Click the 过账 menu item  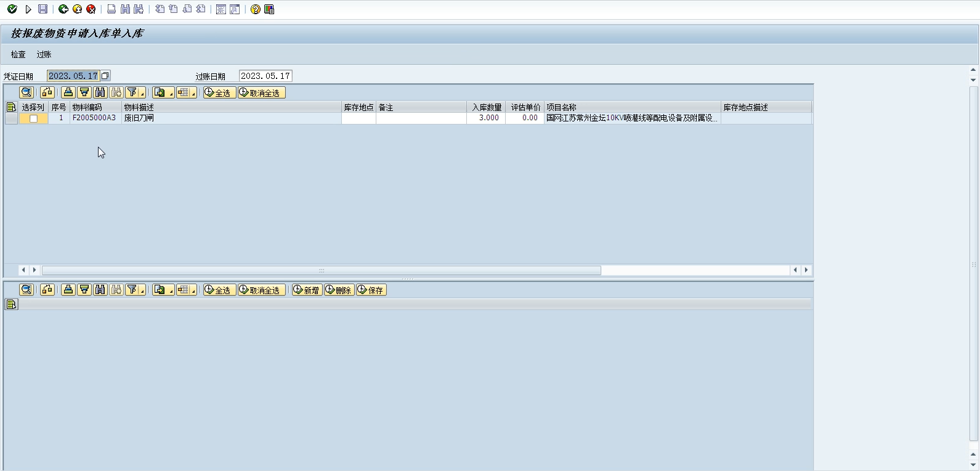pos(44,54)
